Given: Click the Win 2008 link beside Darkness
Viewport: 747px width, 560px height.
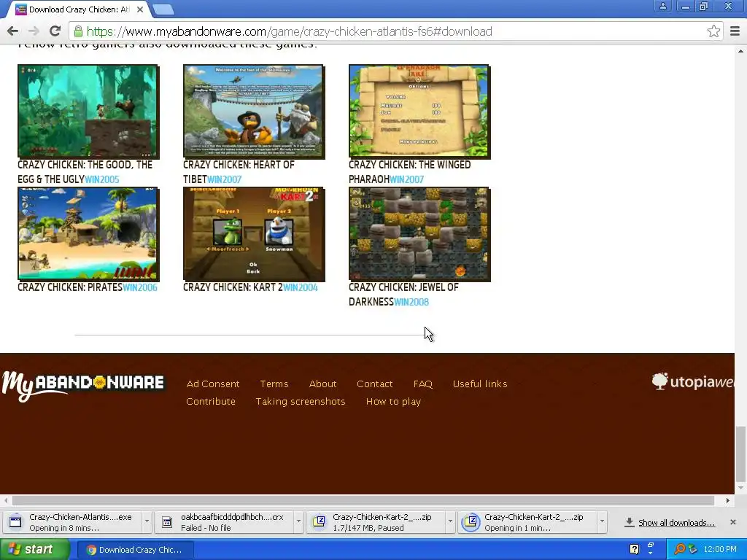Looking at the screenshot, I should point(411,302).
